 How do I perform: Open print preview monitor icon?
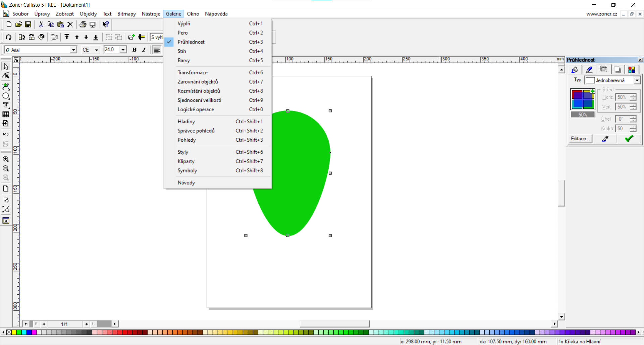[x=93, y=24]
